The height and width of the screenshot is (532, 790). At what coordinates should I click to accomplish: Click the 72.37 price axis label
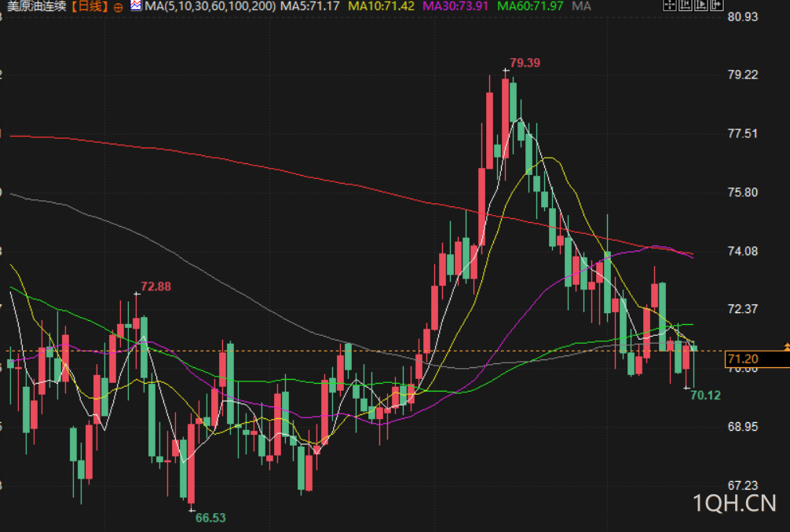tap(743, 308)
